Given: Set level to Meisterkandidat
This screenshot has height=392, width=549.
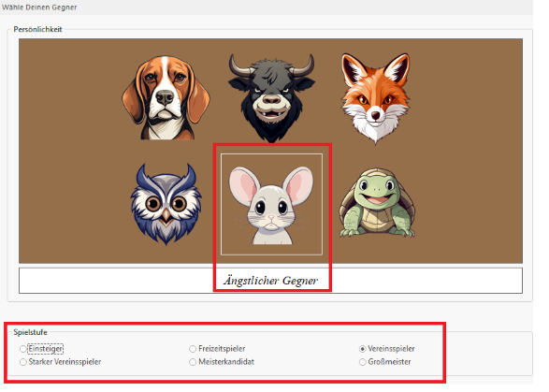Looking at the screenshot, I should [x=193, y=362].
